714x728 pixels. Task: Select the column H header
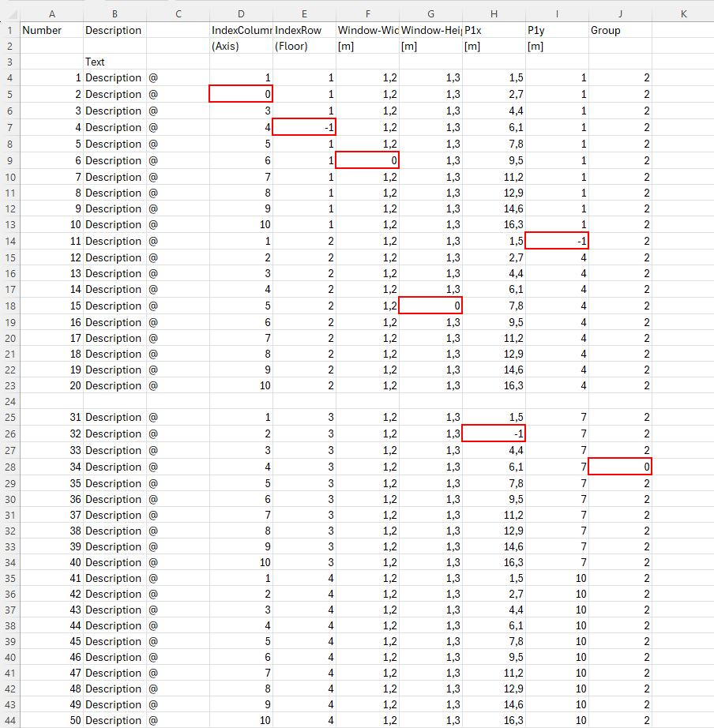tap(494, 13)
